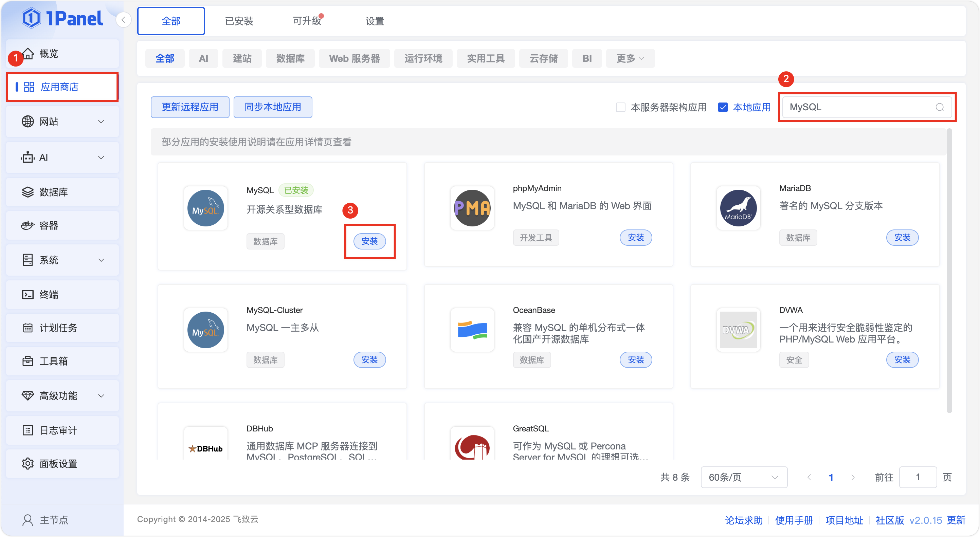This screenshot has width=980, height=537.
Task: Switch to the 可升级 tab
Action: click(x=307, y=21)
